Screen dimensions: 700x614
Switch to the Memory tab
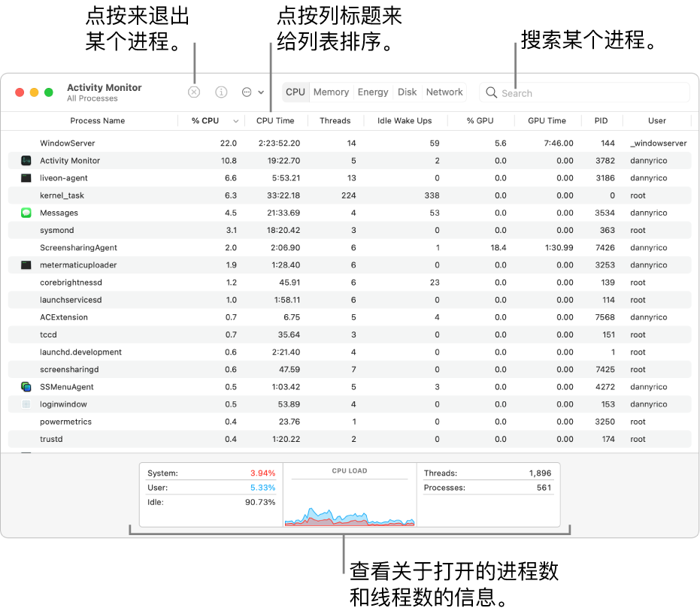(331, 92)
